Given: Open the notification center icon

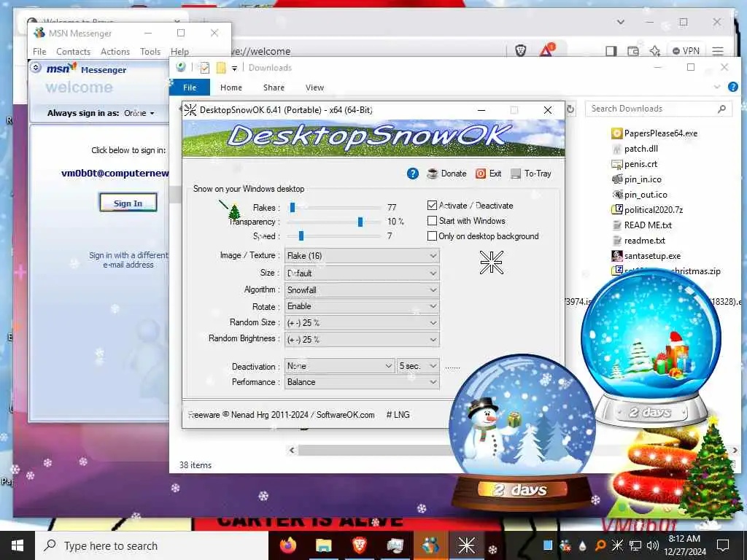Looking at the screenshot, I should tap(723, 545).
